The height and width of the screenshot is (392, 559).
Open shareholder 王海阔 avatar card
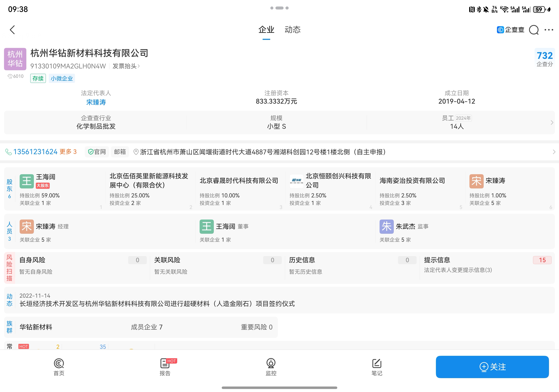click(27, 181)
